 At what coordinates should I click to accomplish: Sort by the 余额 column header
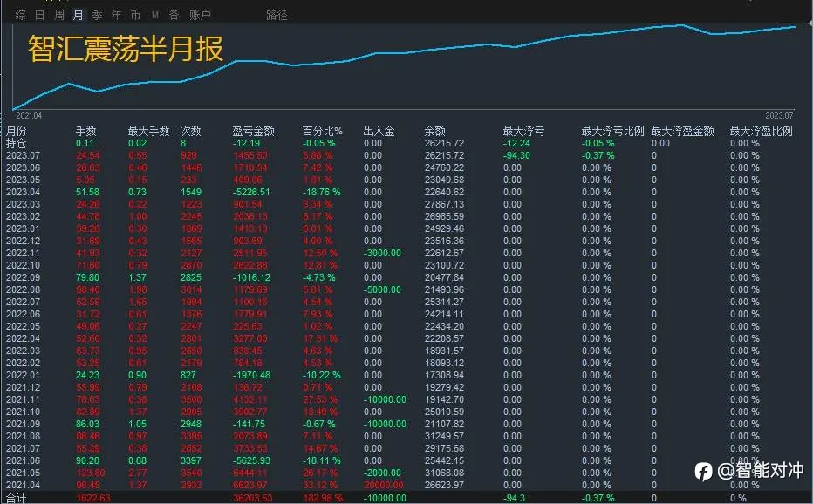click(434, 131)
